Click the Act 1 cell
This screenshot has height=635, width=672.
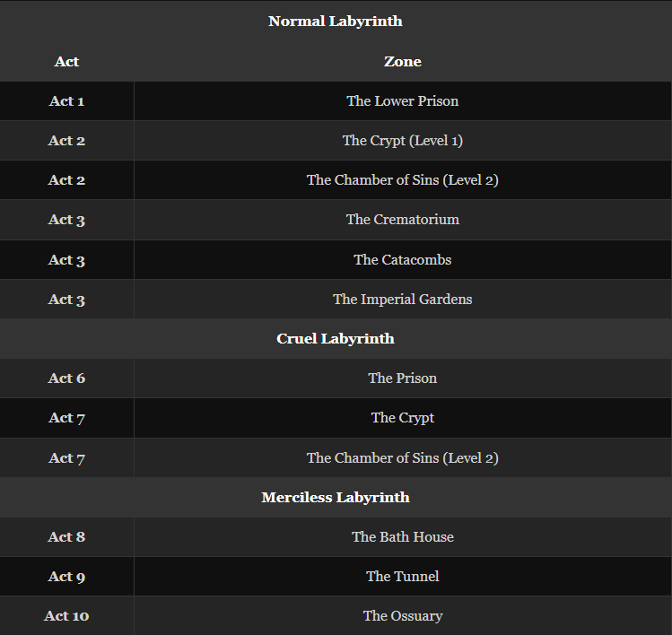pyautogui.click(x=66, y=100)
